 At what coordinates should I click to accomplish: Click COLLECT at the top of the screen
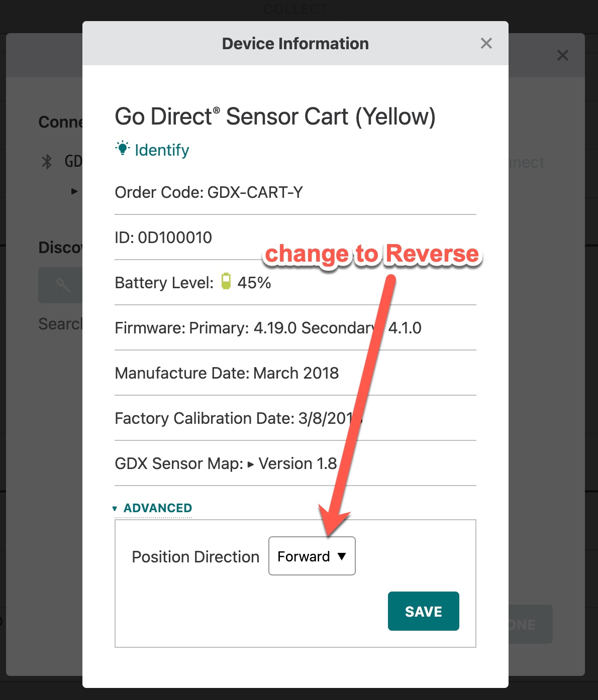(295, 9)
